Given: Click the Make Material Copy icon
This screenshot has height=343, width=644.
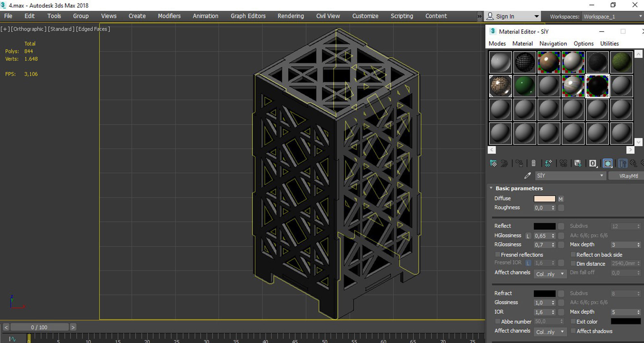Looking at the screenshot, I should (548, 163).
